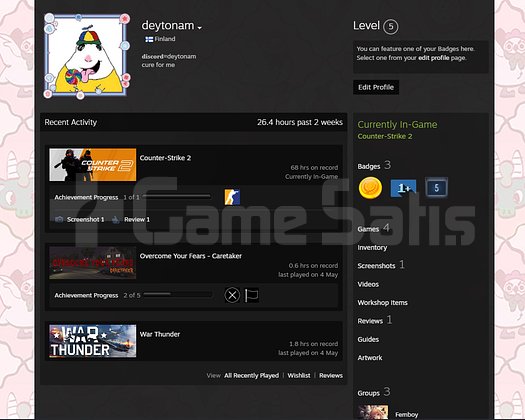Click the blue 1+ games badge
This screenshot has width=525, height=420.
click(x=403, y=188)
